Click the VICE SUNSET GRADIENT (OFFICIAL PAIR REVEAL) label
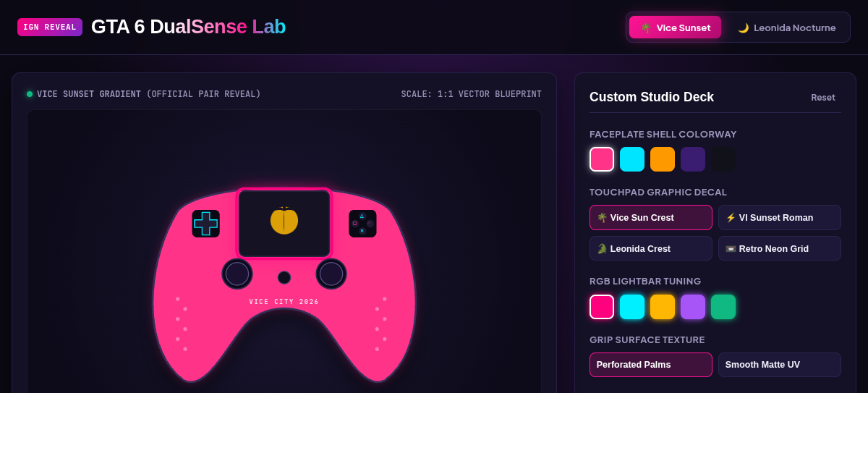 coord(149,94)
